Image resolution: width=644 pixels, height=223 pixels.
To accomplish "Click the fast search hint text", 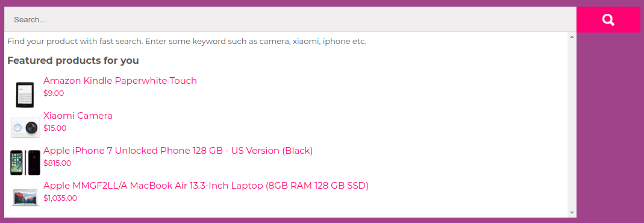I will (187, 42).
